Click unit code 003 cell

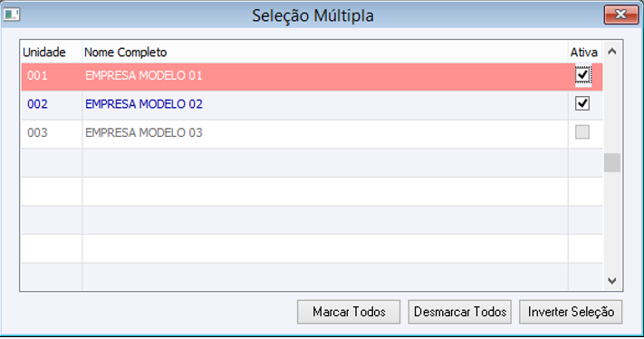coord(52,133)
